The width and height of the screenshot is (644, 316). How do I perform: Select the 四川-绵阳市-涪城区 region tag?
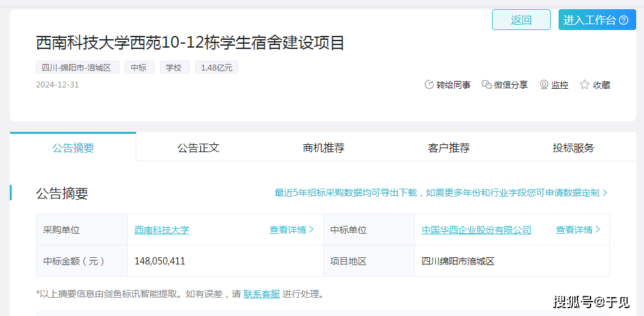[77, 67]
